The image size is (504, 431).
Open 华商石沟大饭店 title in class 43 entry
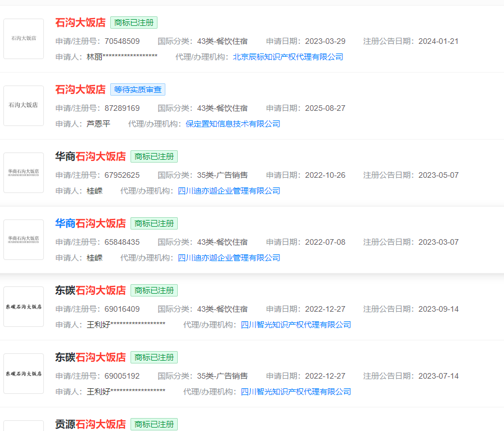click(x=91, y=223)
